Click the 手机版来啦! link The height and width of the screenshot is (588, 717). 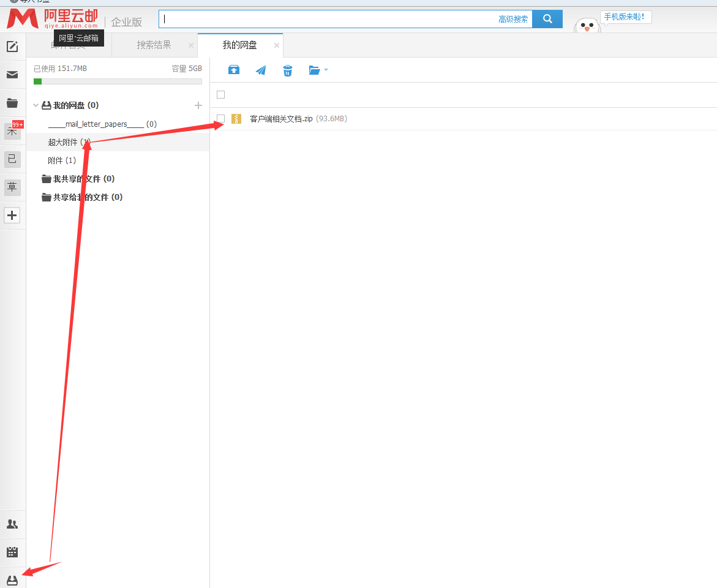(x=625, y=17)
